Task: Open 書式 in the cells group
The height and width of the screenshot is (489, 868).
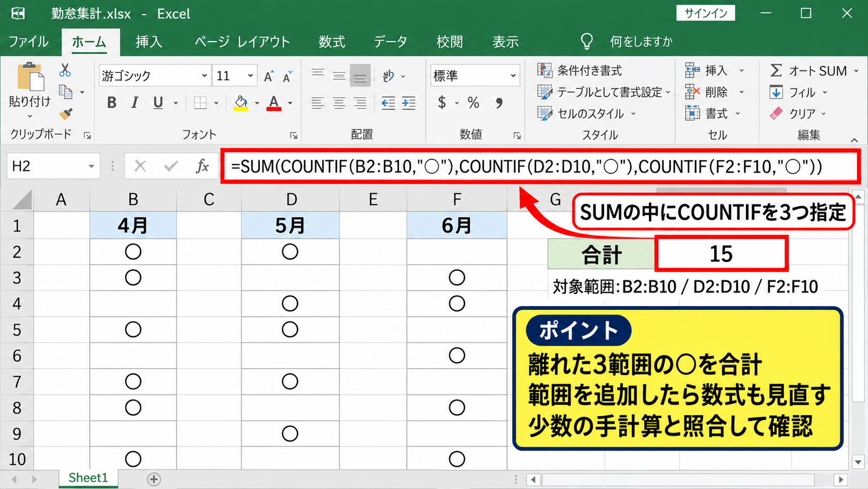Action: [x=712, y=113]
